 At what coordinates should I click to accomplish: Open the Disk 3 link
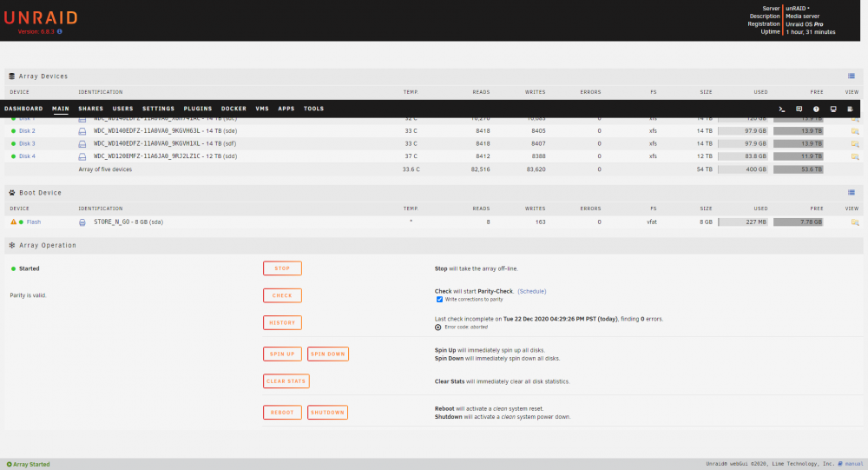tap(27, 143)
